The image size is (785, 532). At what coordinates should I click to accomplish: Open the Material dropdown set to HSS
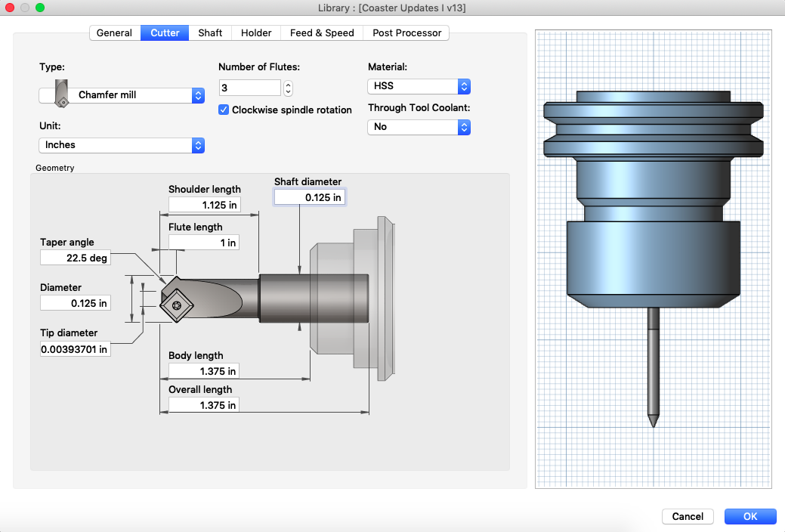click(x=419, y=86)
